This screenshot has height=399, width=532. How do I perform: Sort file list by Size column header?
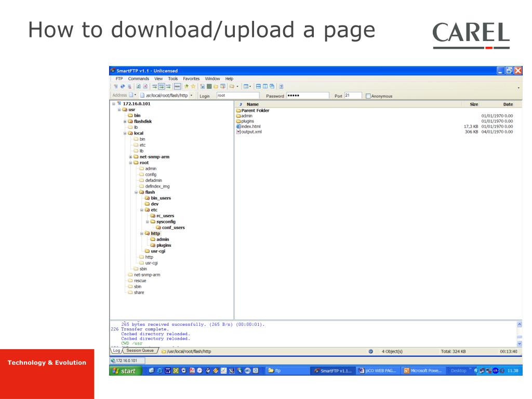coord(474,104)
